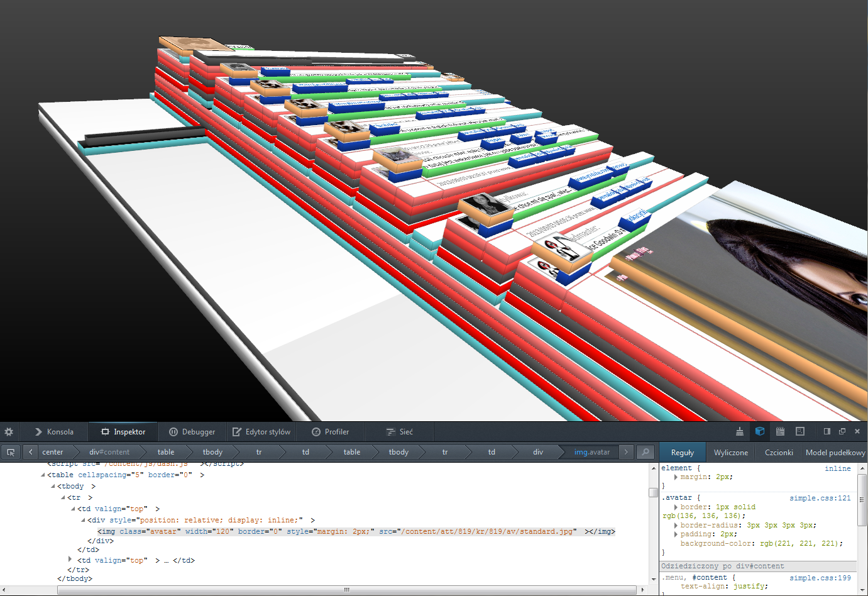Open the developer tools settings gear
The image size is (868, 596).
(x=9, y=432)
